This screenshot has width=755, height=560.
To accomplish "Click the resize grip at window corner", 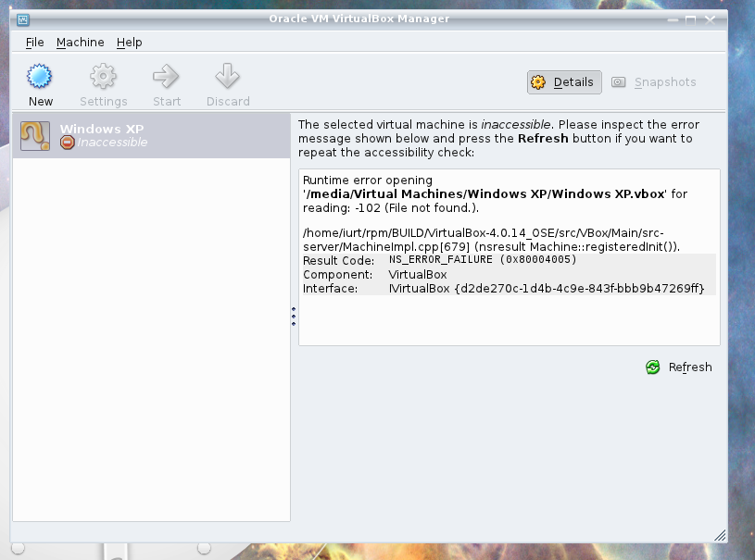I will (720, 535).
